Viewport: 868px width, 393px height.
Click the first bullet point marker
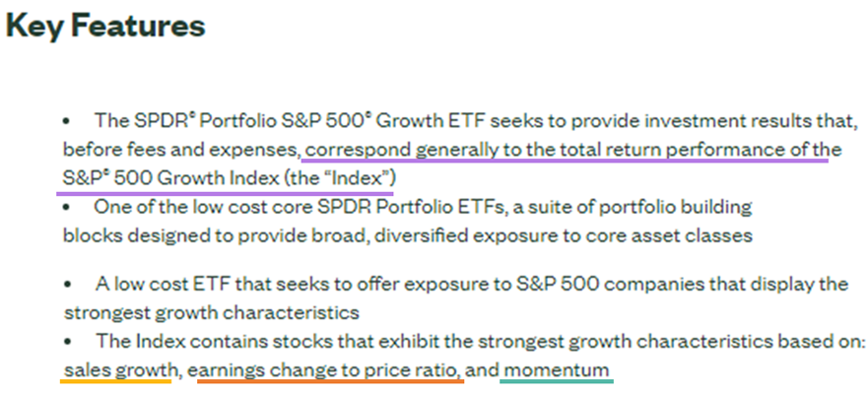click(66, 120)
